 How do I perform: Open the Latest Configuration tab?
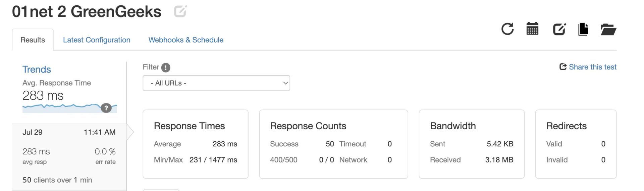(97, 40)
